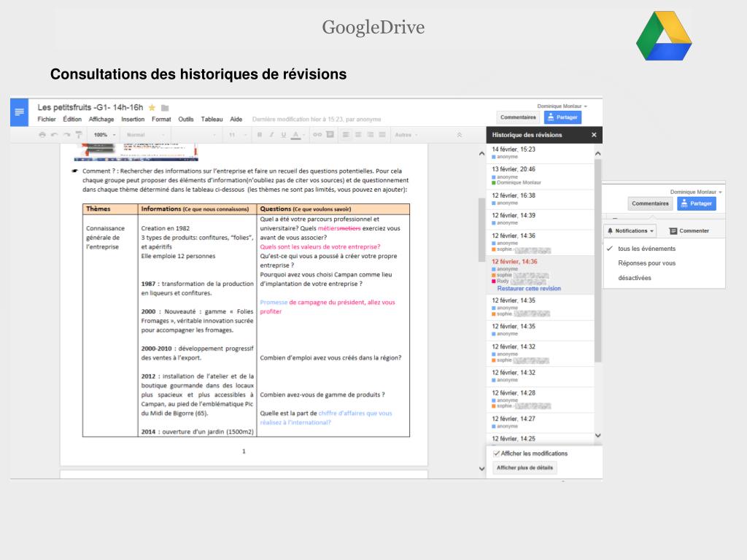This screenshot has width=747, height=560.
Task: Open the Notifications dropdown
Action: (x=630, y=230)
